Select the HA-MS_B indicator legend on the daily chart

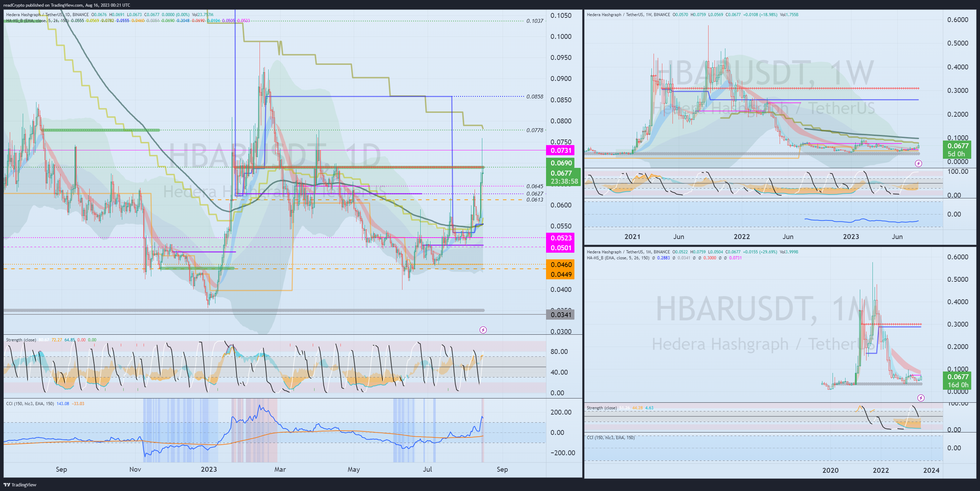point(37,21)
